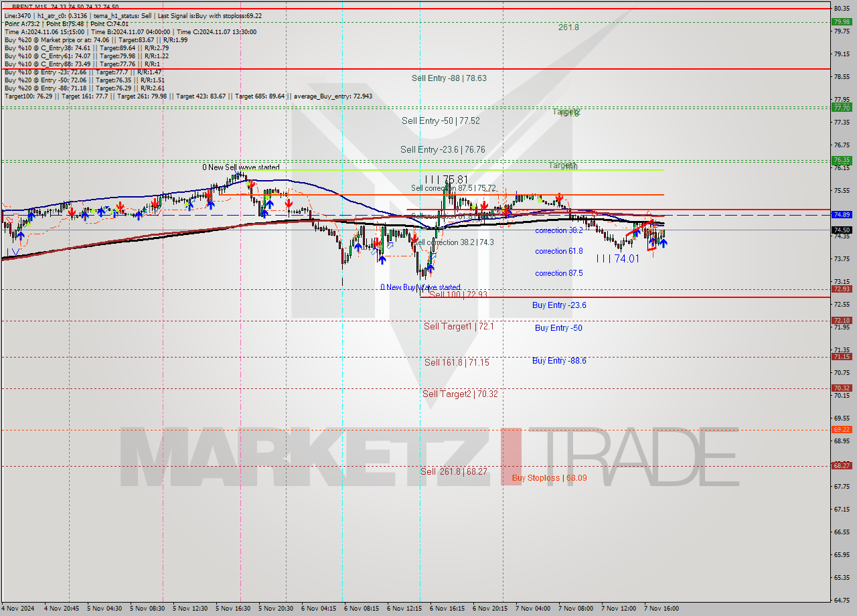Click the blue 74.89 price tag on the axis
The width and height of the screenshot is (857, 616).
point(841,214)
